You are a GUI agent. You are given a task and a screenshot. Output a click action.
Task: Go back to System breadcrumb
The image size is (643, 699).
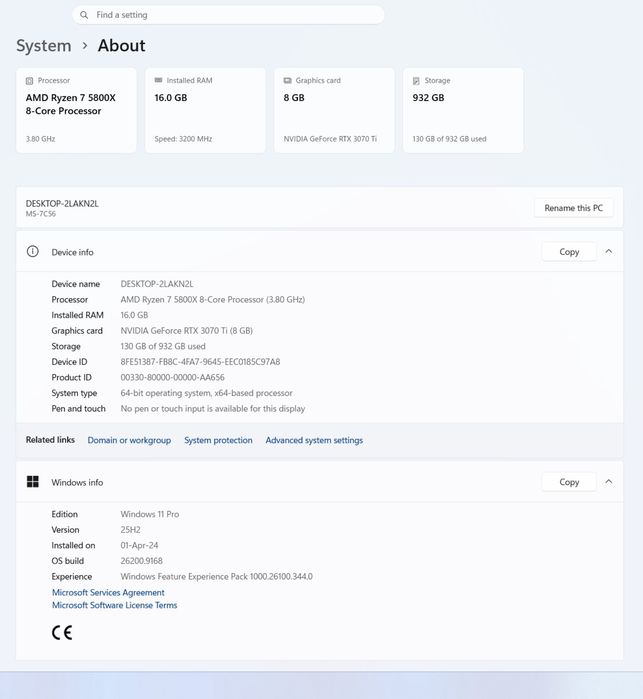tap(44, 45)
